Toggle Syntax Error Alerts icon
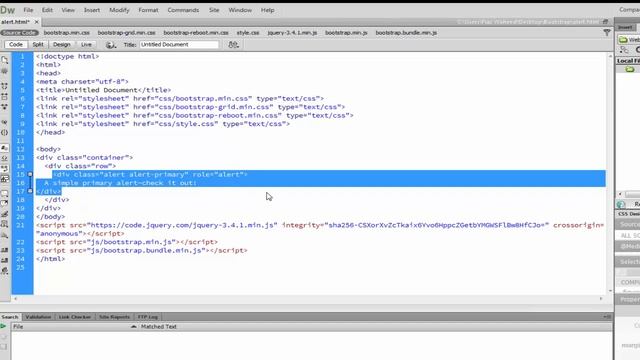The image size is (640, 360). [x=4, y=179]
